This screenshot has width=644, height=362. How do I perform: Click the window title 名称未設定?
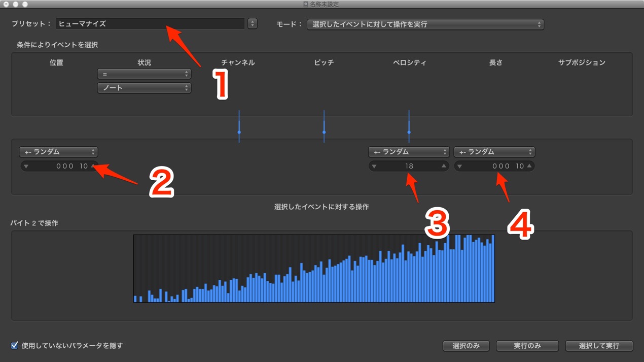click(x=325, y=4)
